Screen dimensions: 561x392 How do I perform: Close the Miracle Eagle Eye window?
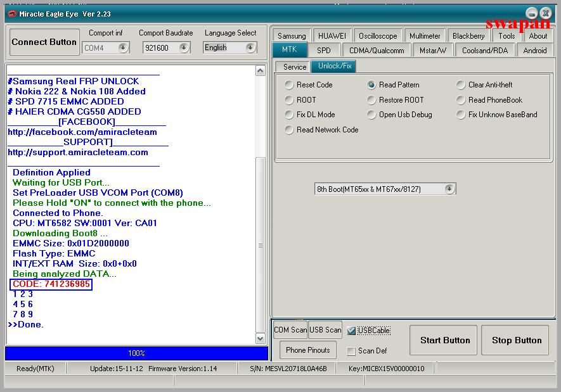pyautogui.click(x=546, y=13)
